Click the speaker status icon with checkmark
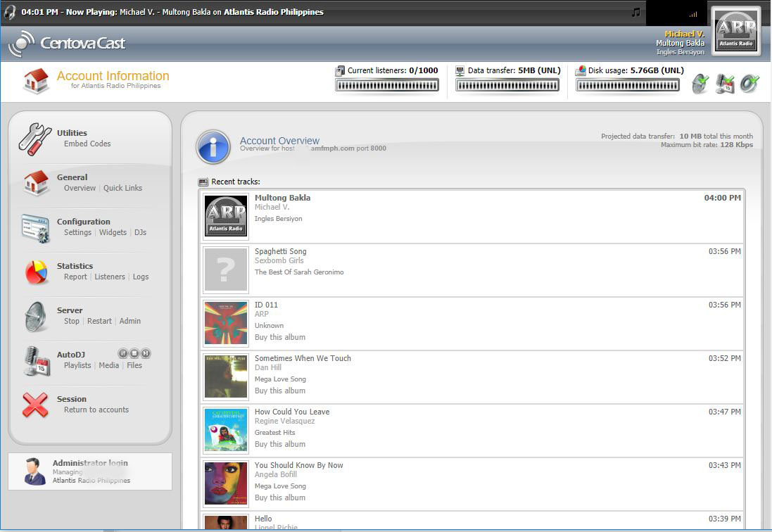 [750, 84]
